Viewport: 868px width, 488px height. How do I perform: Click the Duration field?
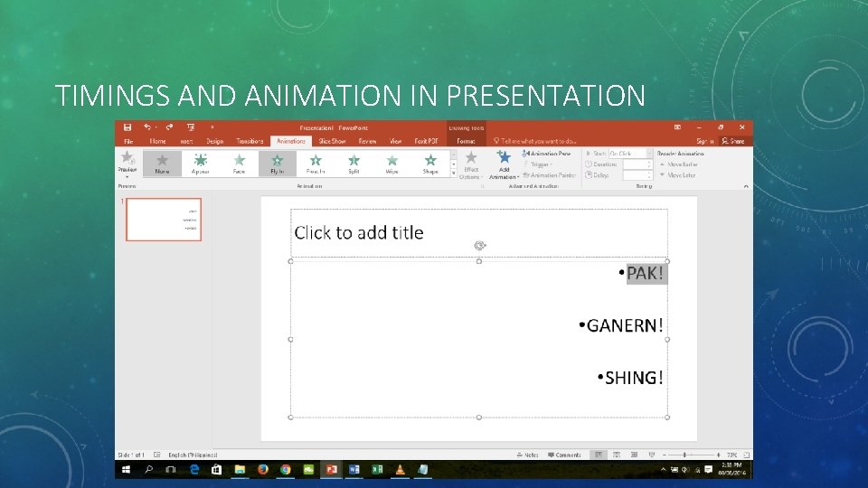pos(637,164)
